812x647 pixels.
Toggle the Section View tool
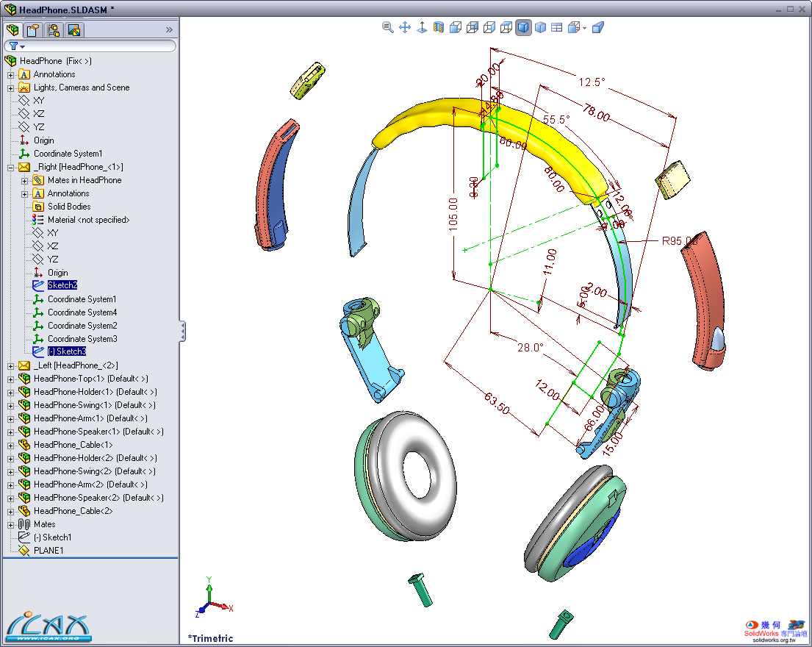click(439, 28)
